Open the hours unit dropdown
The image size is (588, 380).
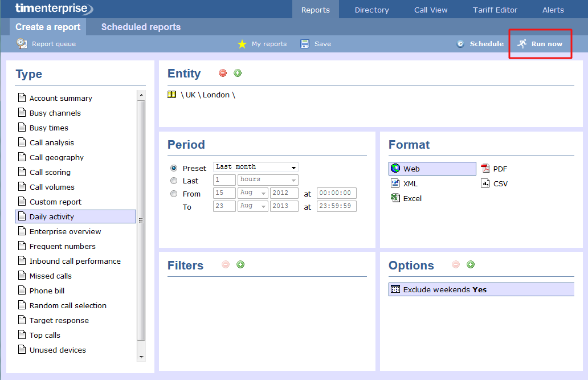click(268, 179)
